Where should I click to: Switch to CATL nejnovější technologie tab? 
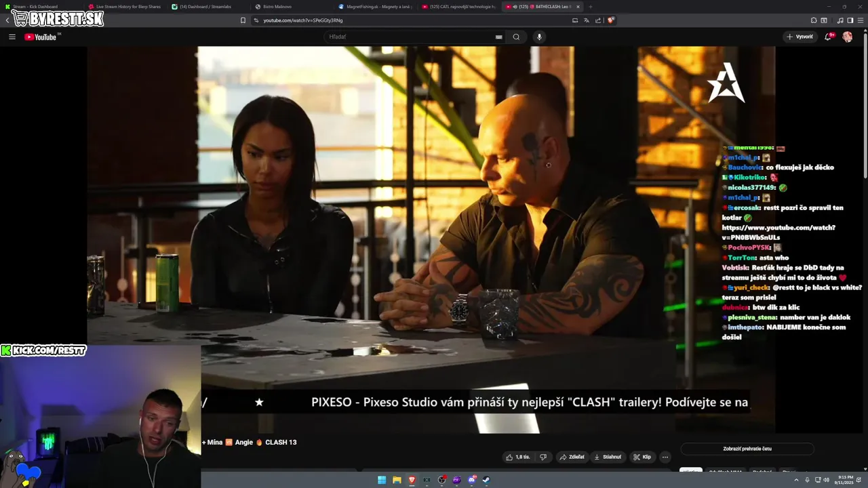pos(460,6)
